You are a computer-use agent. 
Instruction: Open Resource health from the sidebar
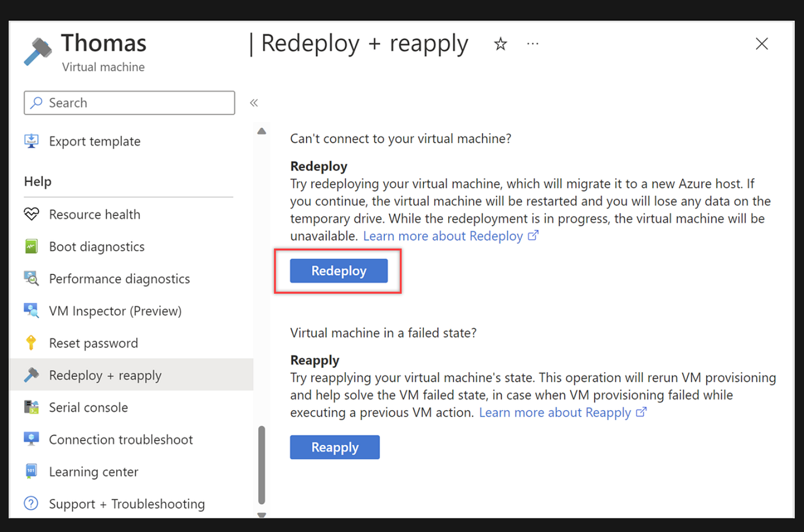coord(95,214)
